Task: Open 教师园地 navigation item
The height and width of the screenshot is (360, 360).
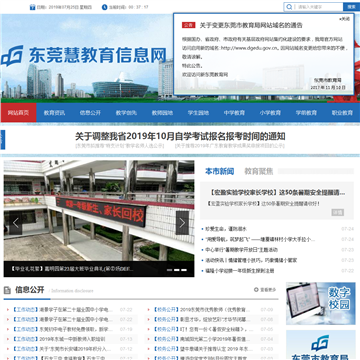Action: (162, 113)
